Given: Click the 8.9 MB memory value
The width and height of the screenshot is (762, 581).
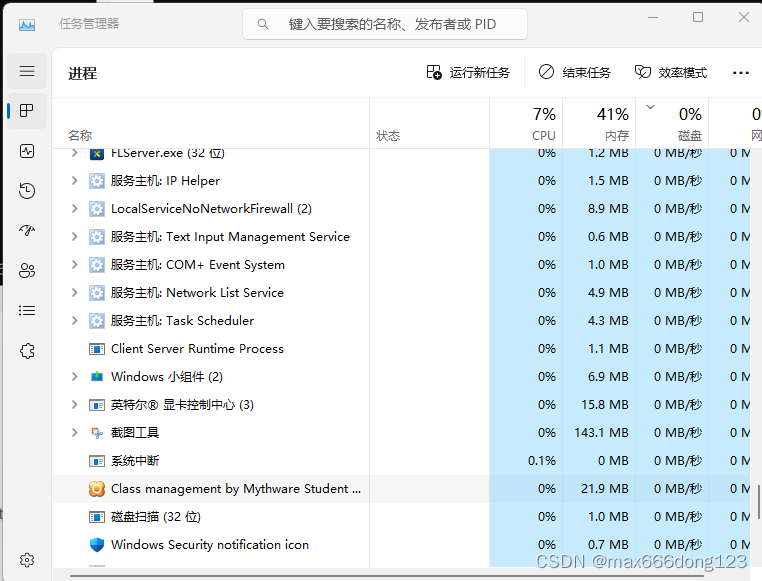Looking at the screenshot, I should (608, 208).
